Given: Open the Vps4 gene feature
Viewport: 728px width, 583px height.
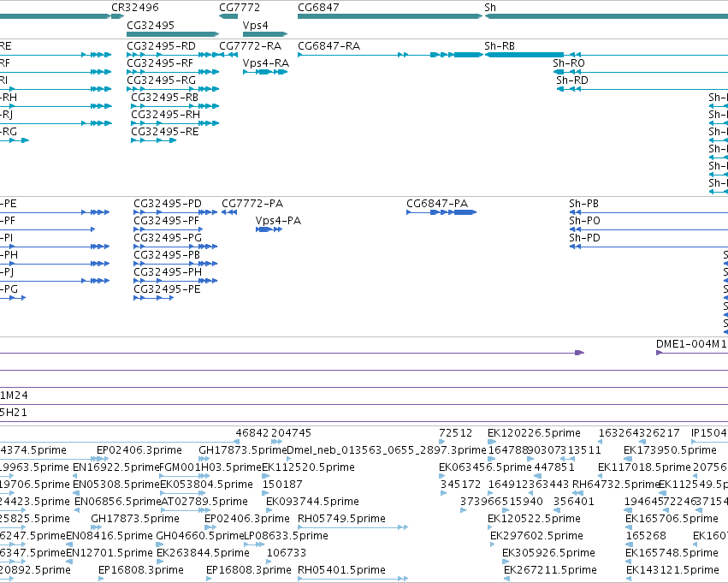Looking at the screenshot, I should tap(265, 34).
